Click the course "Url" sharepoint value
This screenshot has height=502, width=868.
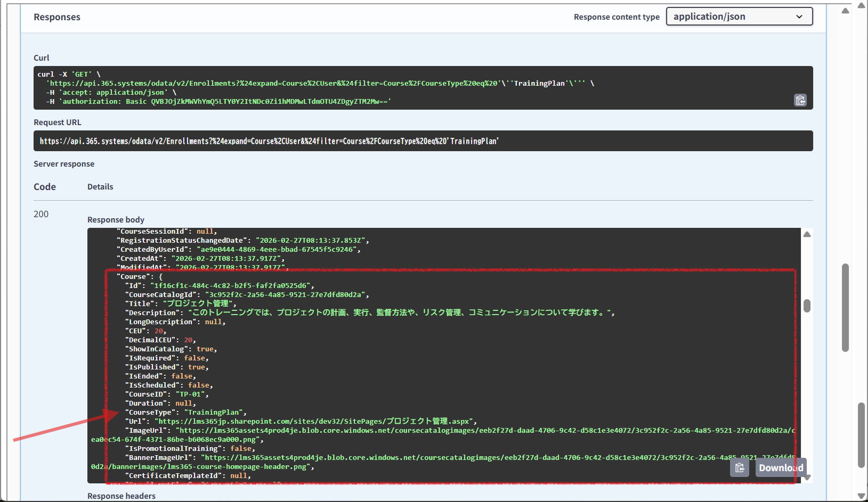314,421
